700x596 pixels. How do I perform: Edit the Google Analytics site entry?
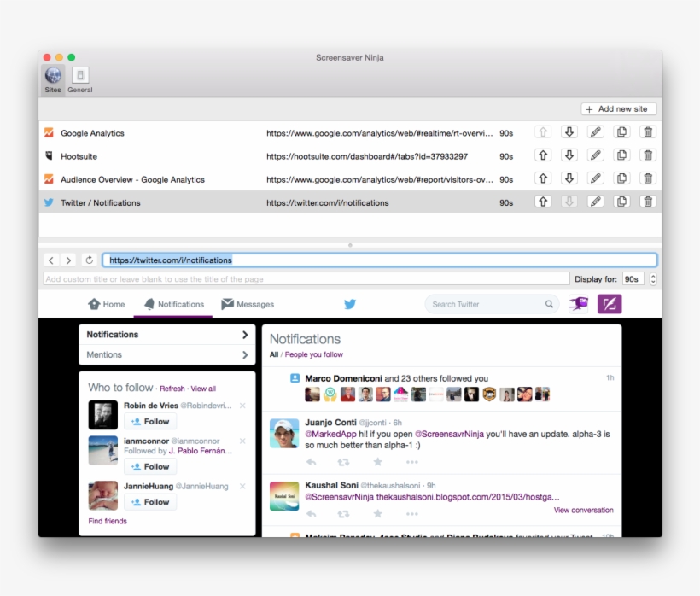pyautogui.click(x=596, y=132)
